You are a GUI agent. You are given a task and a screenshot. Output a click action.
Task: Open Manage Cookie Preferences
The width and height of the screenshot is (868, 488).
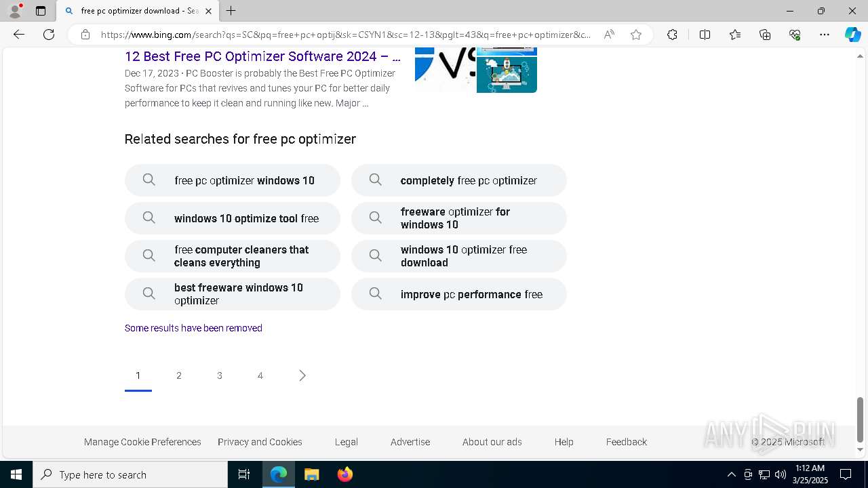(x=142, y=442)
